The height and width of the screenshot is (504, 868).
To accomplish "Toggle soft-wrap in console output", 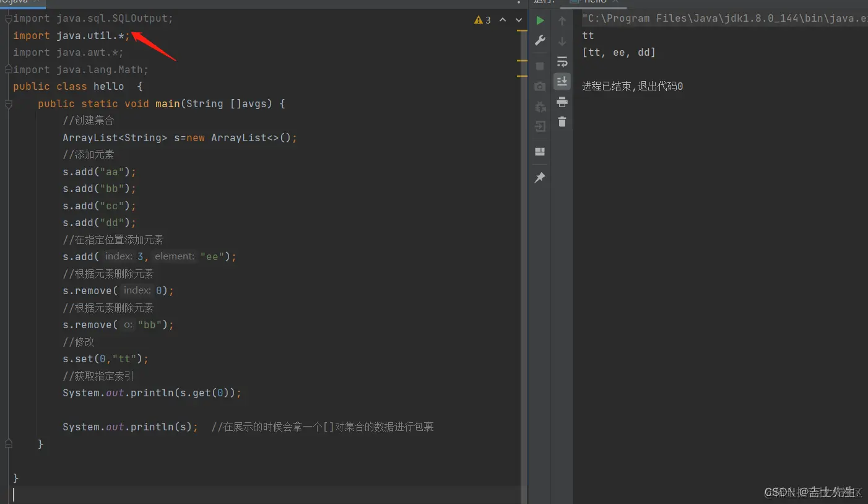I will tap(562, 61).
